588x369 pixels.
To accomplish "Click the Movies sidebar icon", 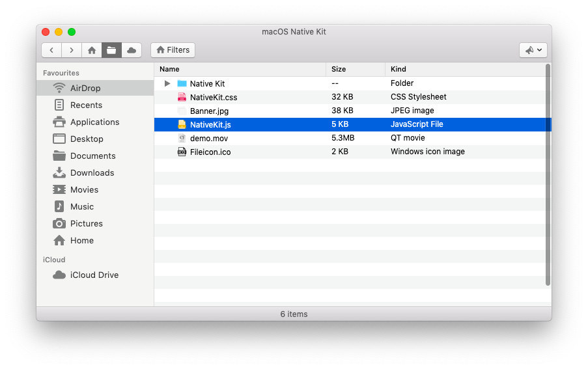I will (59, 189).
